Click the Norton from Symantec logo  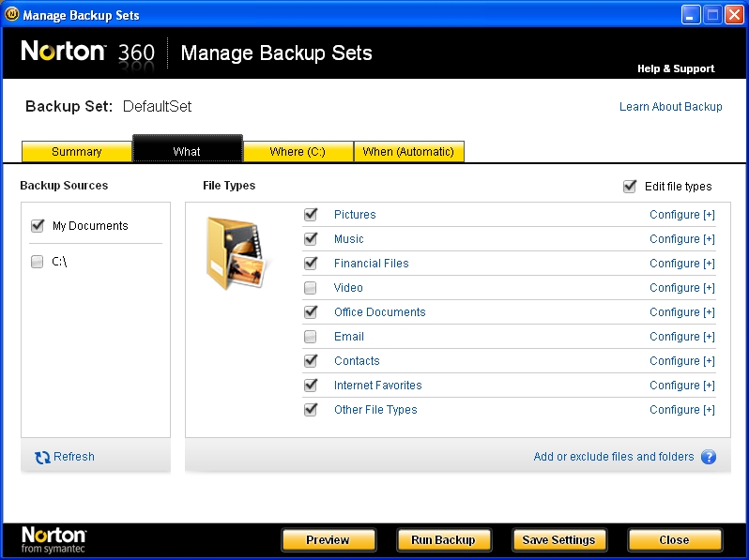pos(54,539)
